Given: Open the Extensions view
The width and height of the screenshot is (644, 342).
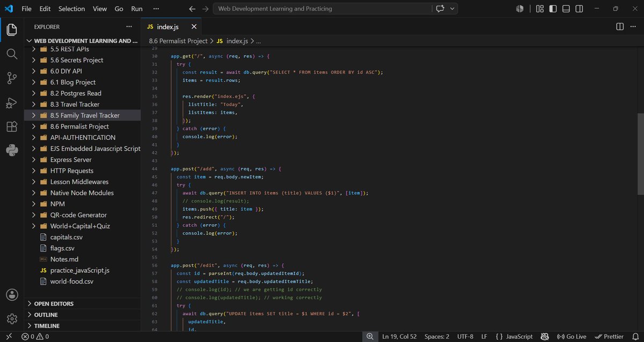Looking at the screenshot, I should pyautogui.click(x=12, y=127).
